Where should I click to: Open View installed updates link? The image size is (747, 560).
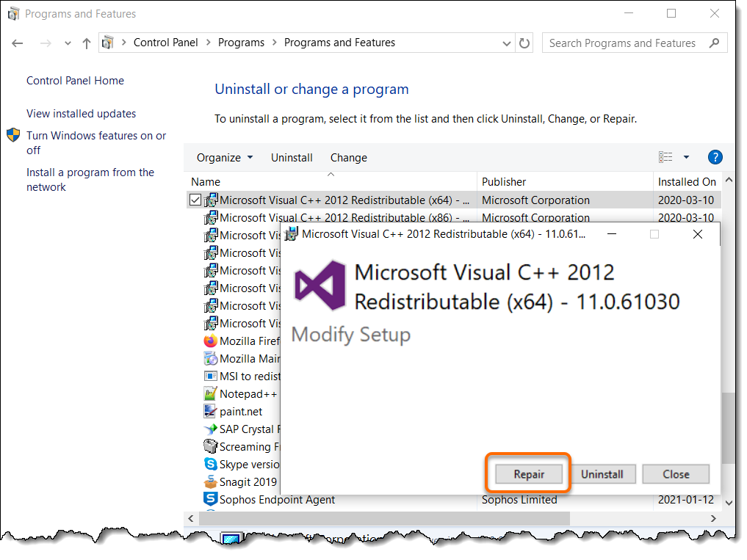point(81,113)
